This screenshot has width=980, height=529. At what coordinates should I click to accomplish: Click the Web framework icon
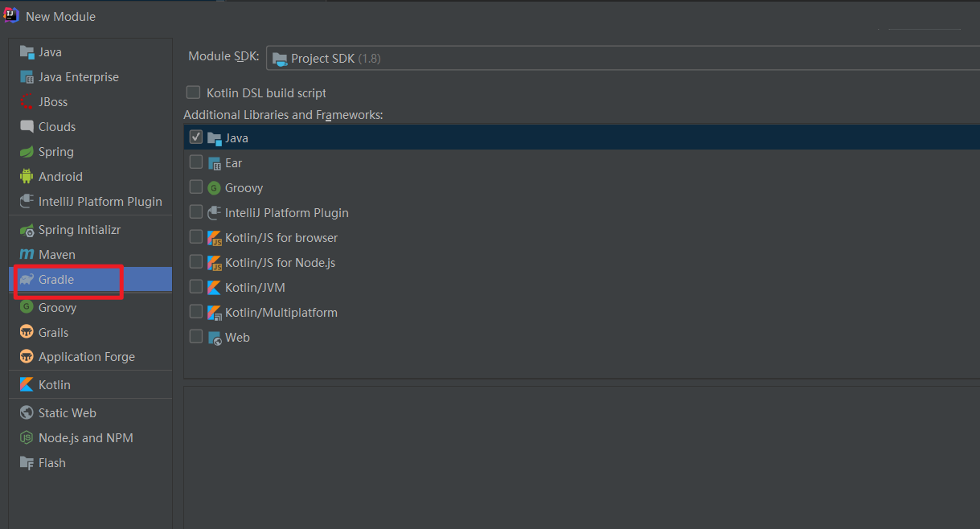(214, 338)
